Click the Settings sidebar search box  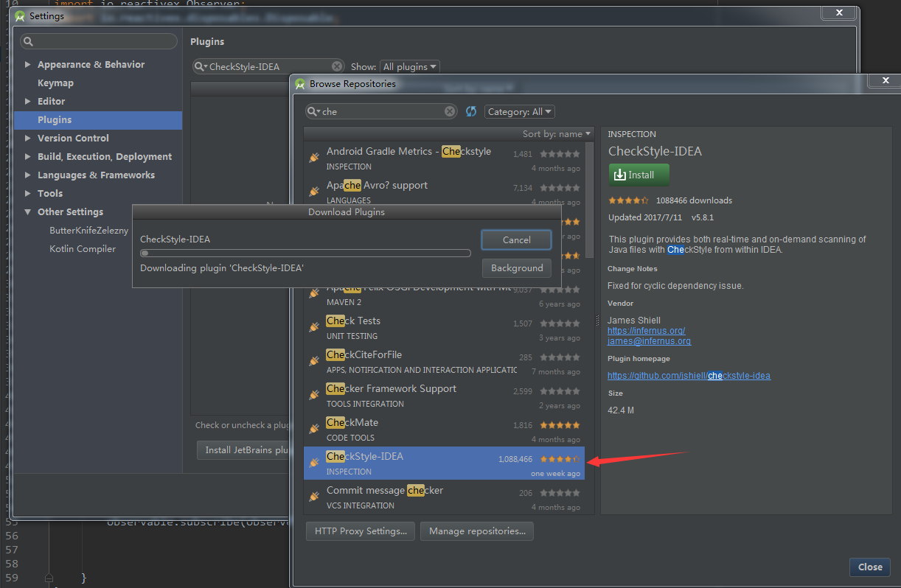tap(99, 41)
